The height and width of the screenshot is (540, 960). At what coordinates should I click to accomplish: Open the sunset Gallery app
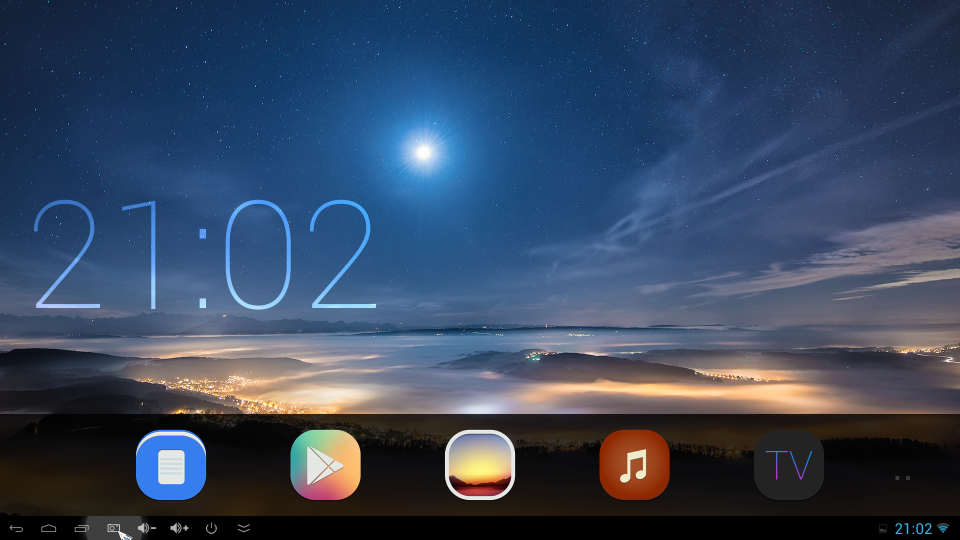click(x=480, y=465)
